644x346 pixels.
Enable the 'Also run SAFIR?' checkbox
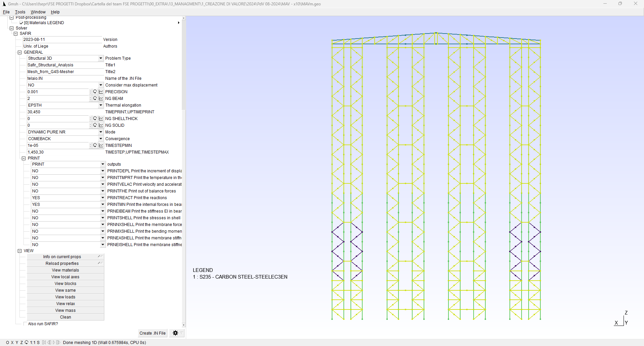coord(25,324)
